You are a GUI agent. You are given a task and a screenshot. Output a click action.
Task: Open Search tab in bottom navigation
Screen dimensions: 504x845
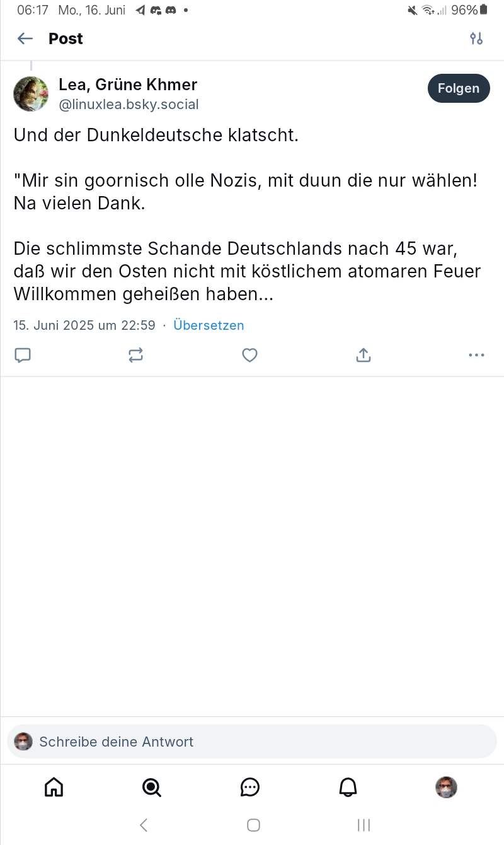(152, 787)
